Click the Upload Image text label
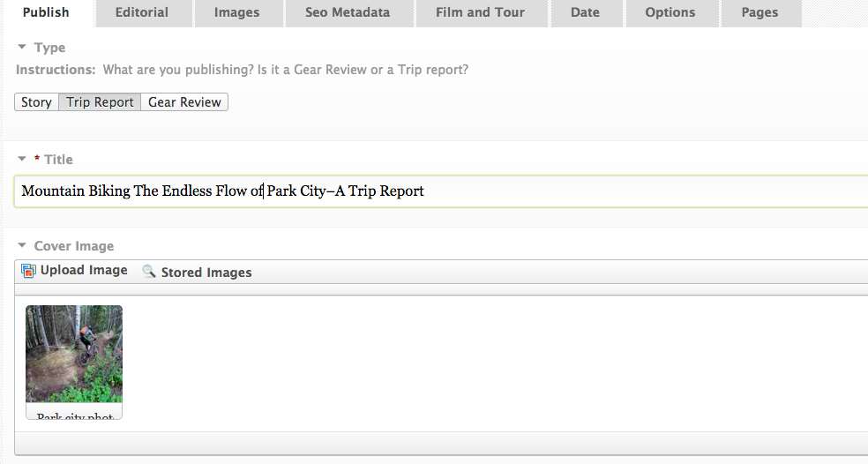This screenshot has width=868, height=464. click(x=84, y=270)
